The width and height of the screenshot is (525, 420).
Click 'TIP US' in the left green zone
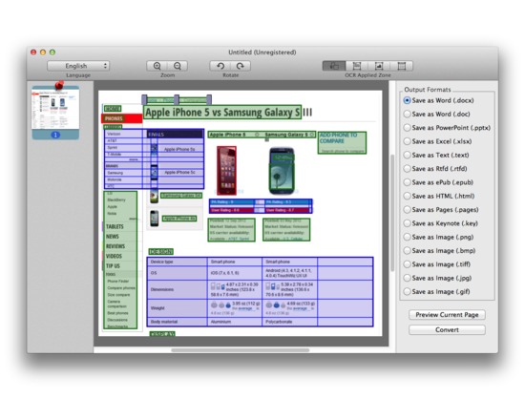(x=113, y=266)
